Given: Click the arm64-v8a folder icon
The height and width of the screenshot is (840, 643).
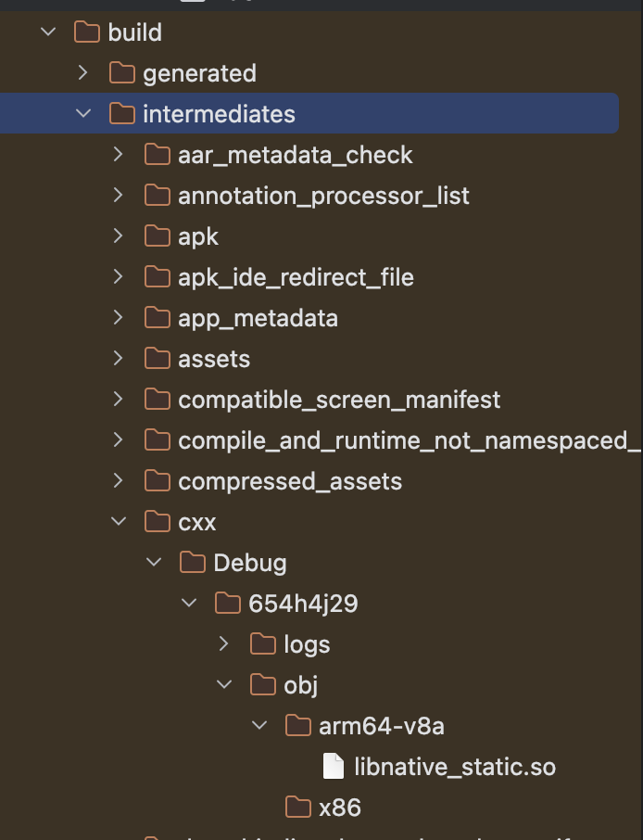Looking at the screenshot, I should click(x=298, y=726).
